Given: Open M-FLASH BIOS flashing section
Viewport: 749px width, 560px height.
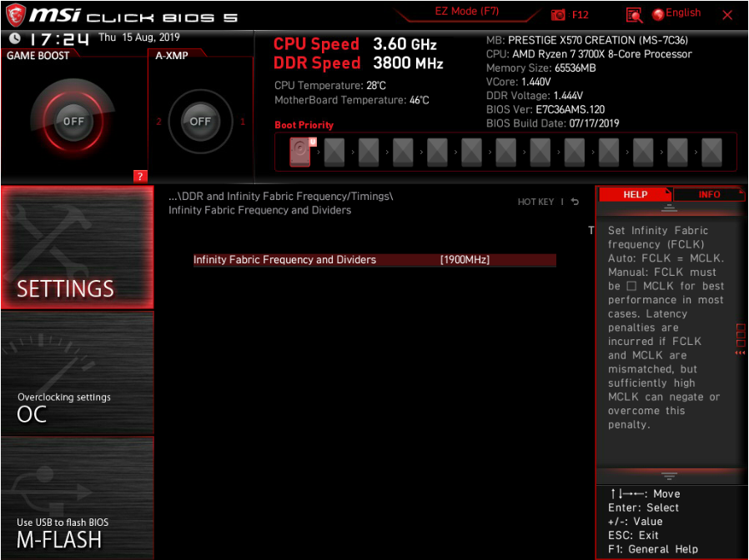Looking at the screenshot, I should (78, 498).
